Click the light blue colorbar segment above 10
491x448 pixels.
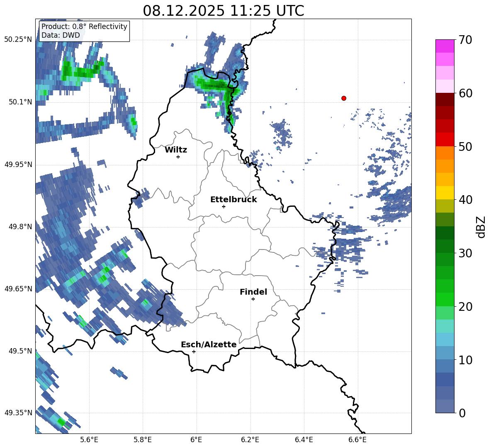click(445, 339)
